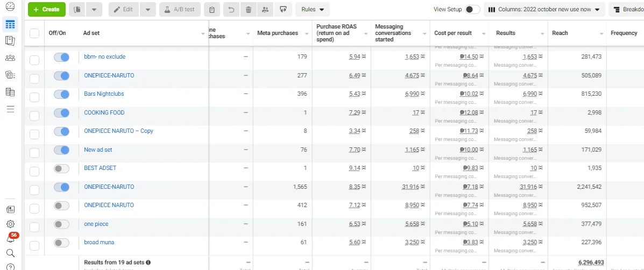Sort by Cost per result header

pos(453,33)
